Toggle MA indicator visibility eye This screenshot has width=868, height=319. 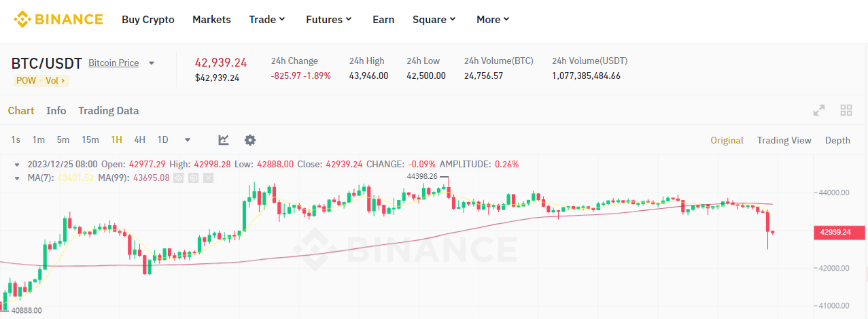(179, 178)
